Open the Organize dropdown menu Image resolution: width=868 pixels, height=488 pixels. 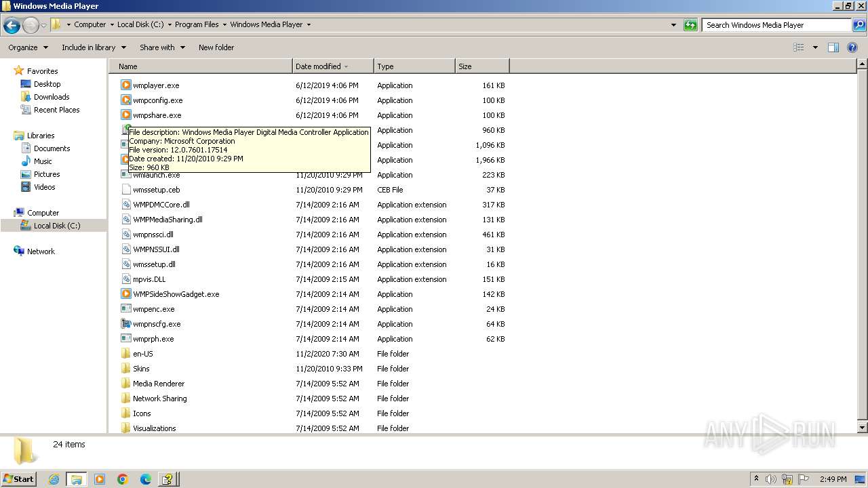pos(28,47)
